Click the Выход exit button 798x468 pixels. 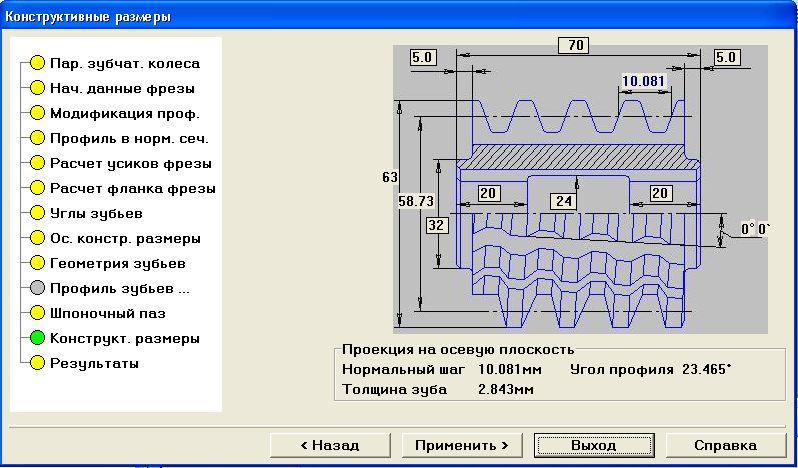(594, 446)
